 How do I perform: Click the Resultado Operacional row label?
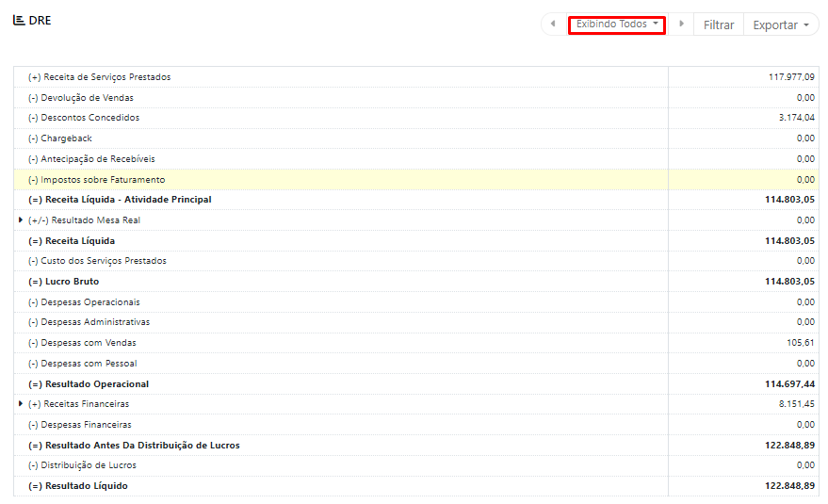[89, 384]
